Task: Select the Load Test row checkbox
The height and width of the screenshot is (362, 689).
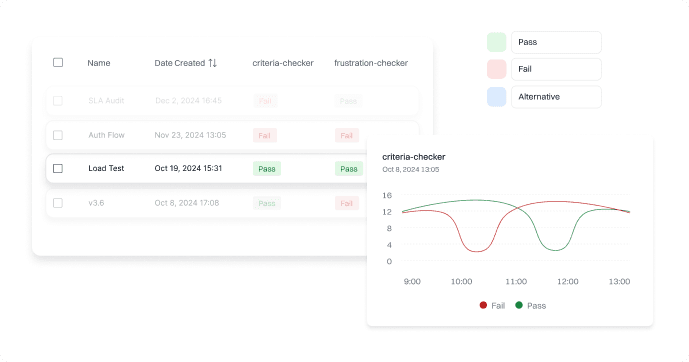Action: tap(58, 168)
